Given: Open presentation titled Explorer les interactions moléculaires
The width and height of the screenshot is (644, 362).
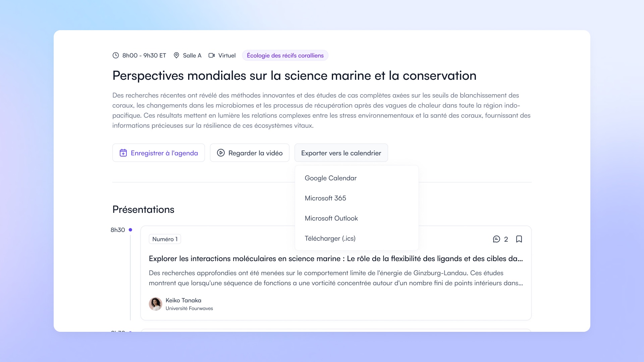Looking at the screenshot, I should [x=335, y=258].
